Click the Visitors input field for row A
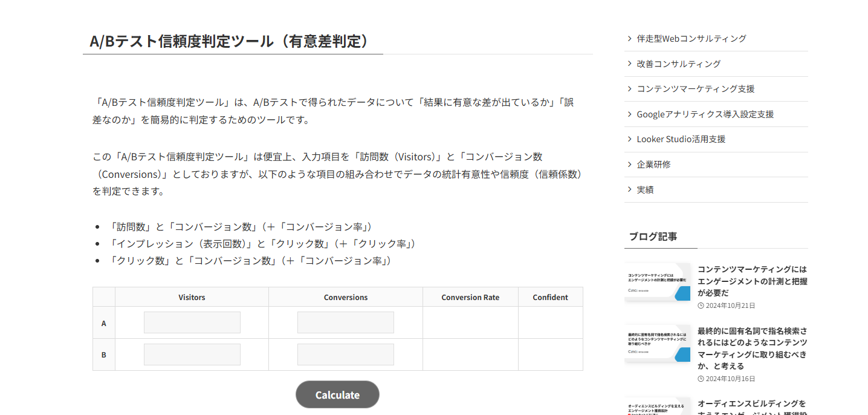 [x=192, y=322]
